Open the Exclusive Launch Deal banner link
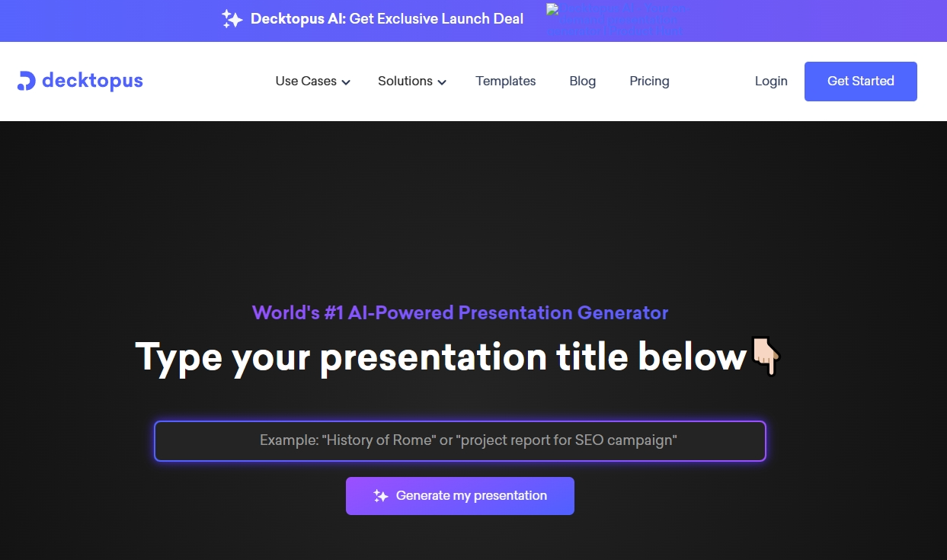This screenshot has height=560, width=947. [x=387, y=19]
